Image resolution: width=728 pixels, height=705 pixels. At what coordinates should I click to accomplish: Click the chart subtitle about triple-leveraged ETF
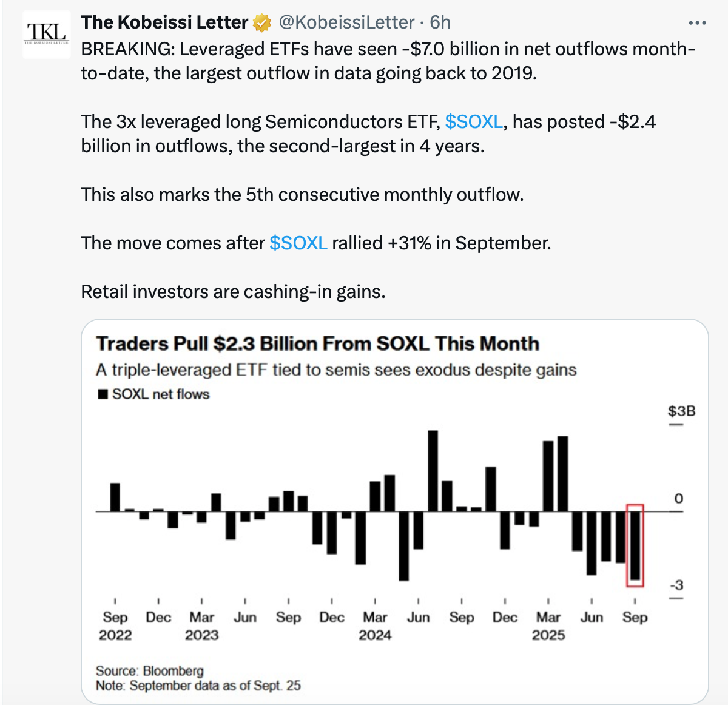(x=336, y=370)
